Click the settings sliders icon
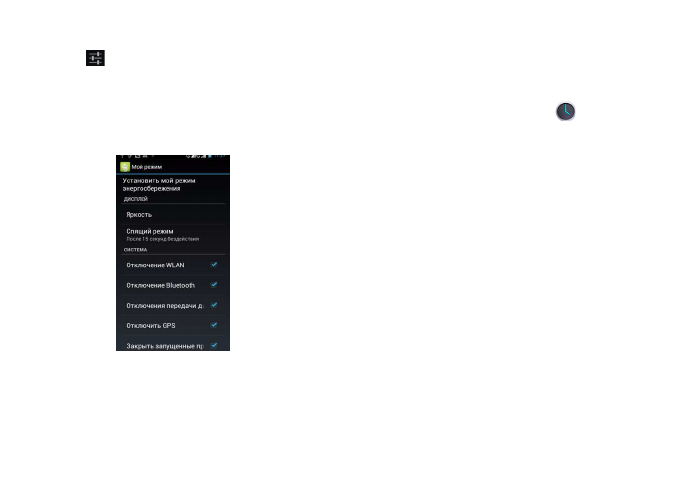 click(95, 58)
